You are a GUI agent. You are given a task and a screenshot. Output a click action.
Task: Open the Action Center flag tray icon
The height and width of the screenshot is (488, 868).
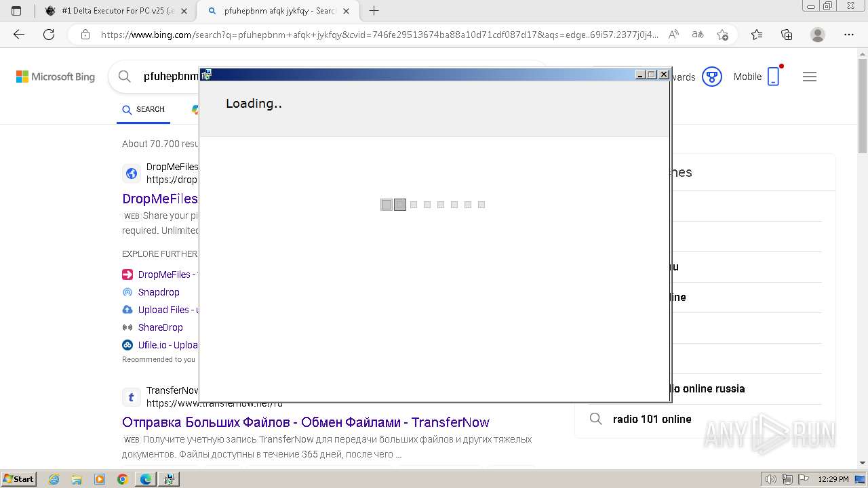coord(802,479)
